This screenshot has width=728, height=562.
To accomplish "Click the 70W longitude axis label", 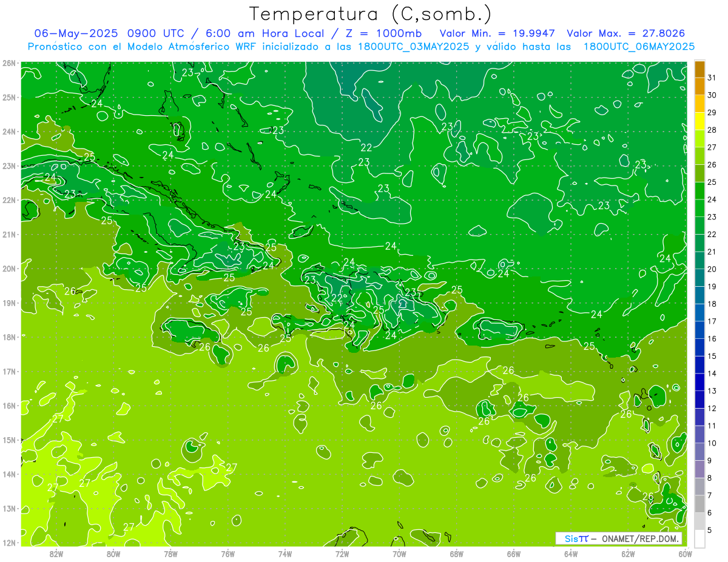I will click(399, 554).
